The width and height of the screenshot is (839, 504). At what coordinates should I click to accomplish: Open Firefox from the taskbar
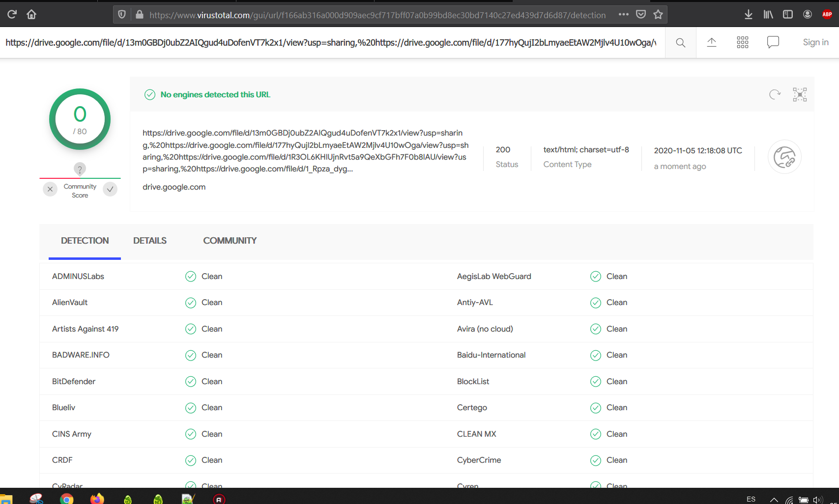tap(97, 499)
